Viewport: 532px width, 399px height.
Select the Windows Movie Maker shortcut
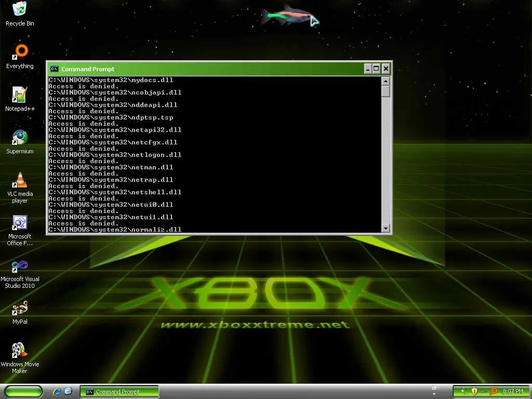pos(20,358)
